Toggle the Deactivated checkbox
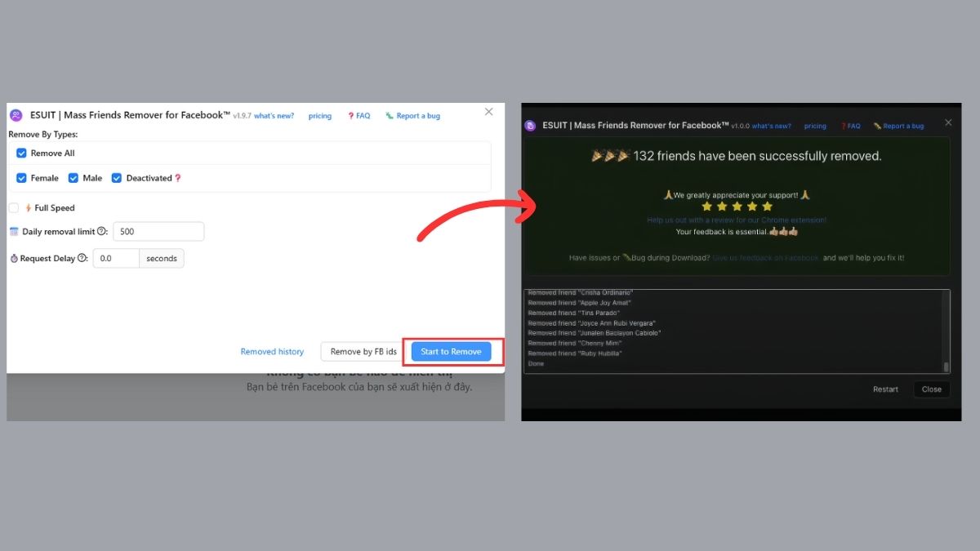 click(117, 178)
